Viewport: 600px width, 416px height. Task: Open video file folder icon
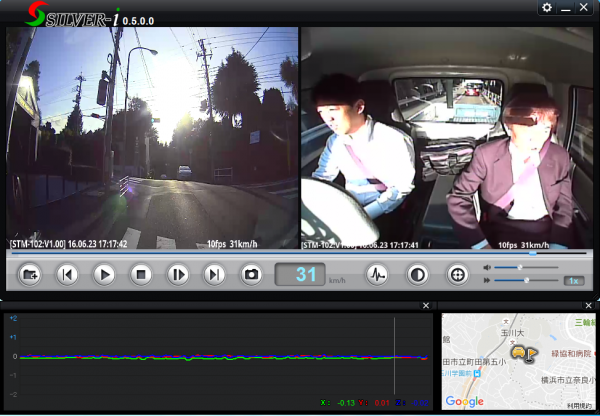(30, 274)
